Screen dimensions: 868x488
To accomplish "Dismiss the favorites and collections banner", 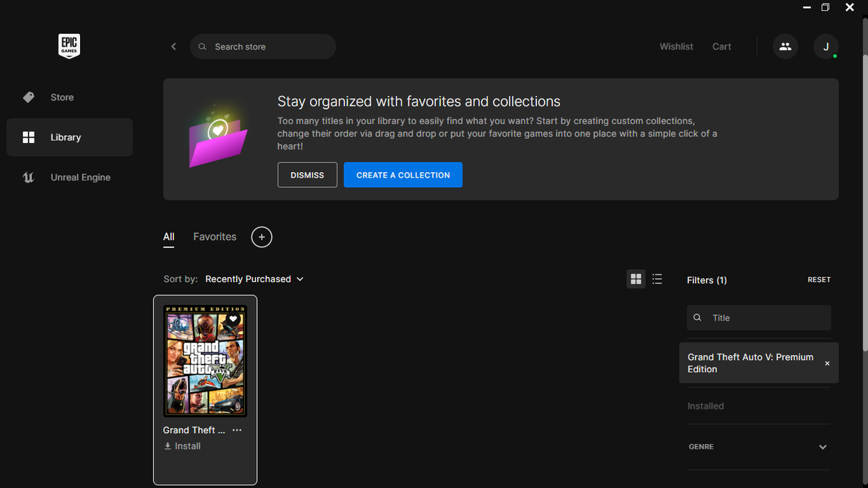I will point(307,175).
